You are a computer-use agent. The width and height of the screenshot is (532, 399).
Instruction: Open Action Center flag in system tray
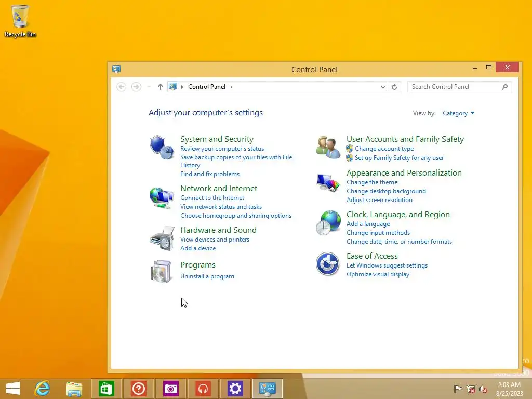(458, 389)
